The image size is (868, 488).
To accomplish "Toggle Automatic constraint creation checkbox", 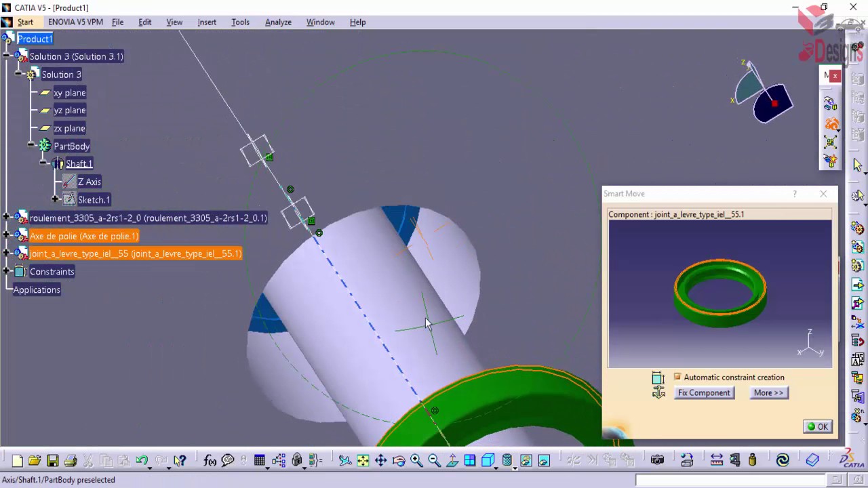I will pyautogui.click(x=677, y=377).
